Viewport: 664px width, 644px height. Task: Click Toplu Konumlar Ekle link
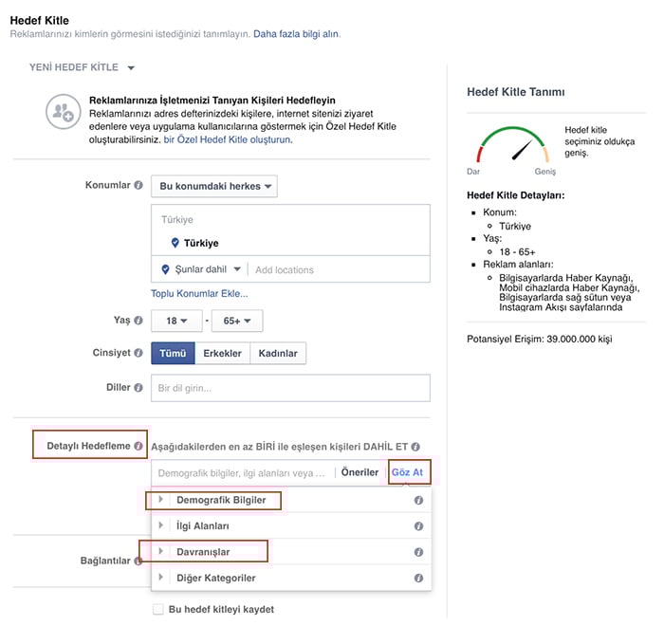click(199, 294)
